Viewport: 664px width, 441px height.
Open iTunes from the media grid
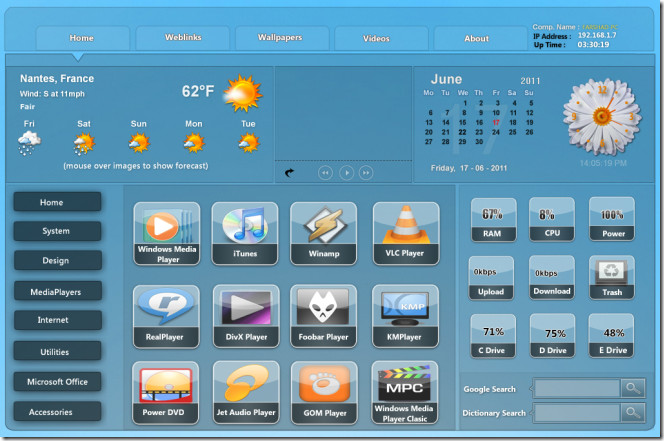click(245, 234)
